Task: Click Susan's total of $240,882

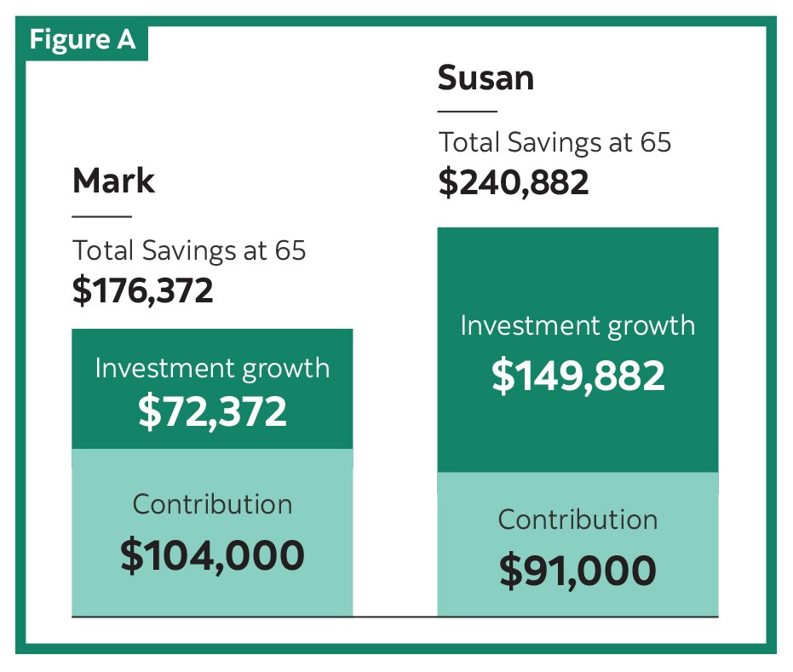Action: point(513,182)
